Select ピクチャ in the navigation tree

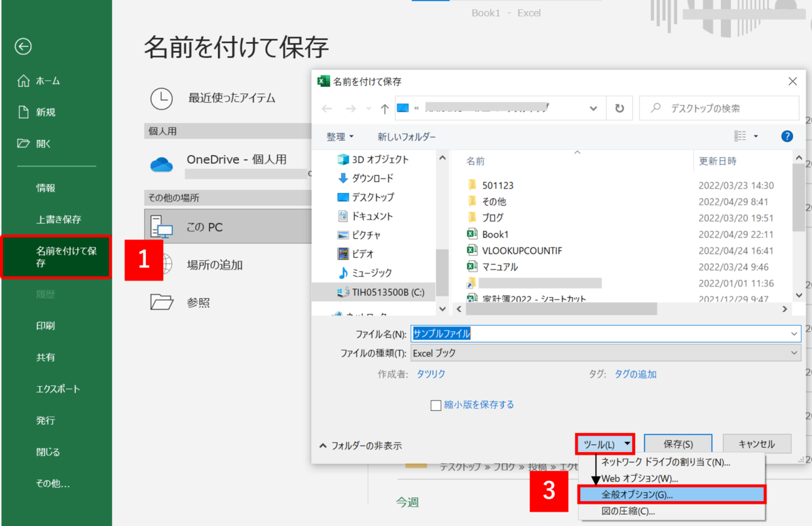point(359,235)
